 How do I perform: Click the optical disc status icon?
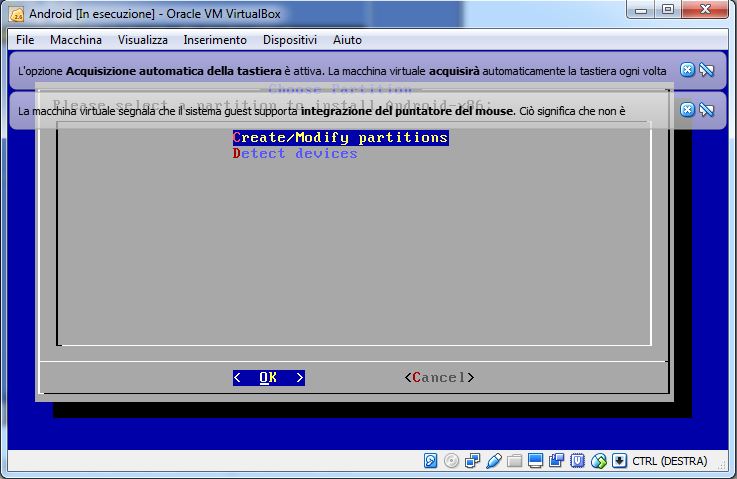tap(452, 461)
